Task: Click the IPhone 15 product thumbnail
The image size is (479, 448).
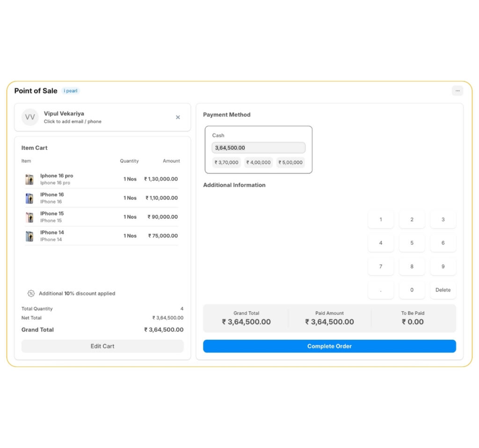Action: pyautogui.click(x=29, y=217)
